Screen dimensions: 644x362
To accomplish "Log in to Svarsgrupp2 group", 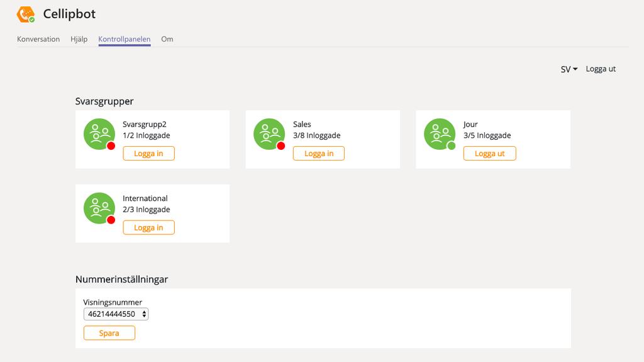I will coord(148,154).
